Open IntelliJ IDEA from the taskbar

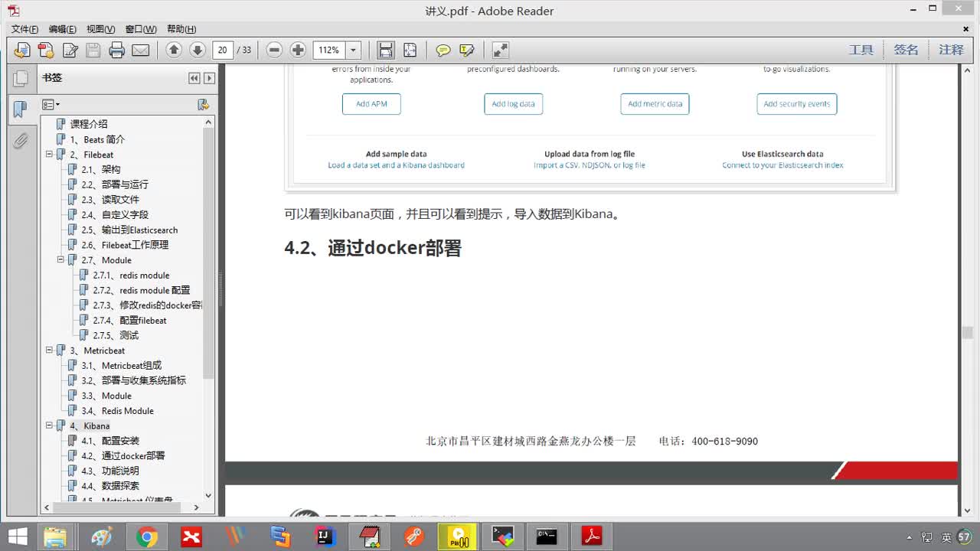[x=326, y=537]
